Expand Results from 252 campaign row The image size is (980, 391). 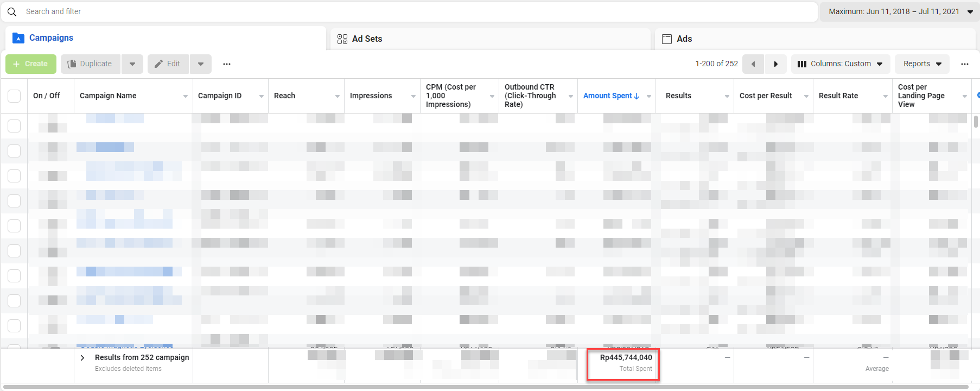(82, 358)
